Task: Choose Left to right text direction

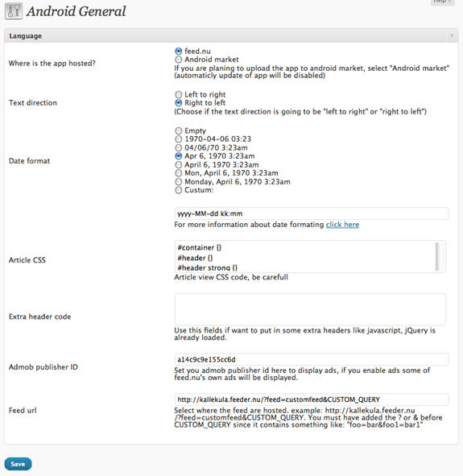Action: pos(179,94)
